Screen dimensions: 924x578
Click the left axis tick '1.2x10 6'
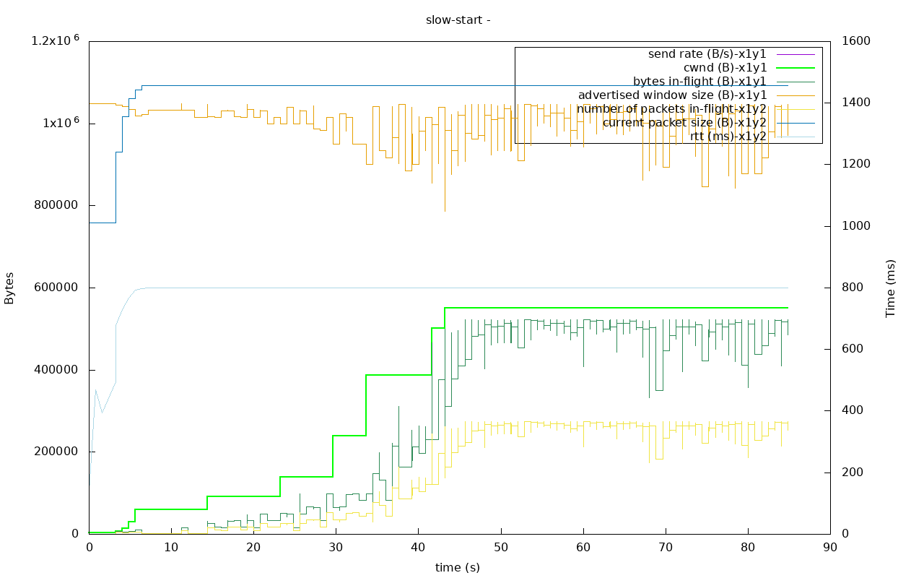(56, 40)
